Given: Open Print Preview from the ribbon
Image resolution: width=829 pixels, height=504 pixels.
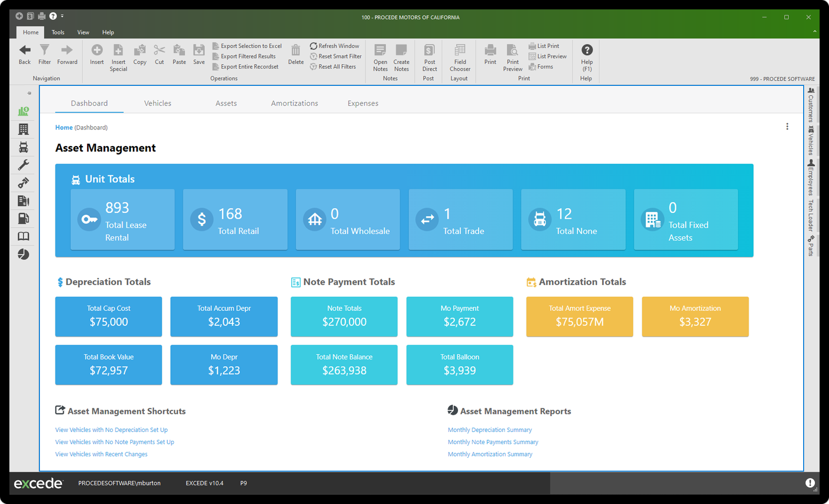Looking at the screenshot, I should [x=512, y=51].
